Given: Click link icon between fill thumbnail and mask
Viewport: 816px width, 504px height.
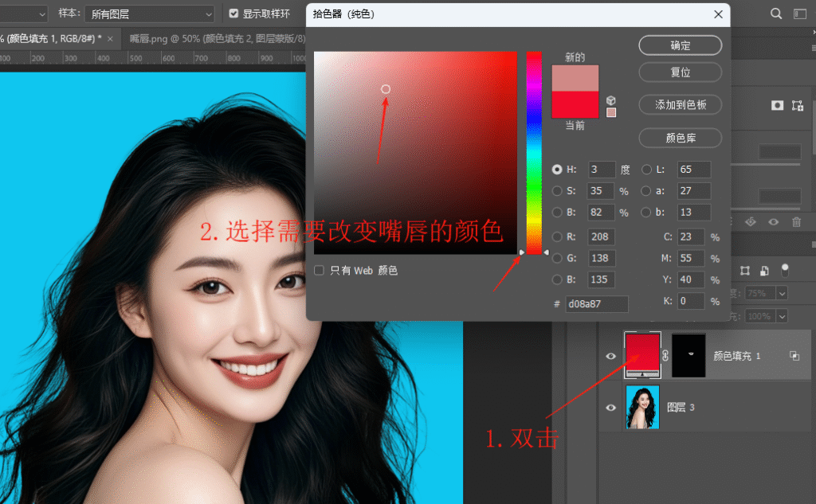Looking at the screenshot, I should pyautogui.click(x=665, y=356).
